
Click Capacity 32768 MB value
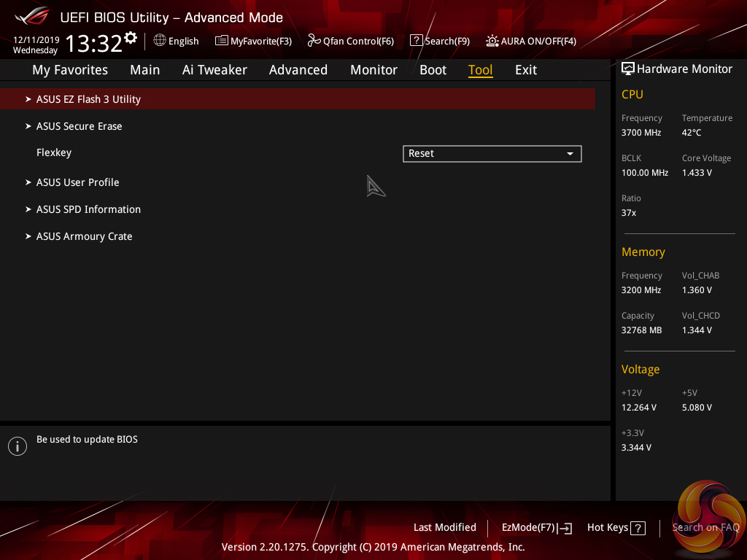(641, 330)
